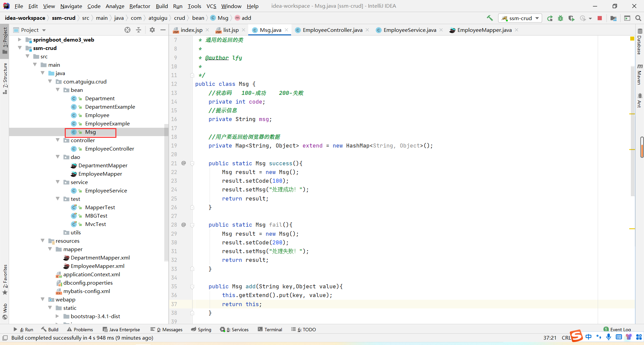
Task: Click gutter @ icon on line 28
Action: (x=183, y=225)
